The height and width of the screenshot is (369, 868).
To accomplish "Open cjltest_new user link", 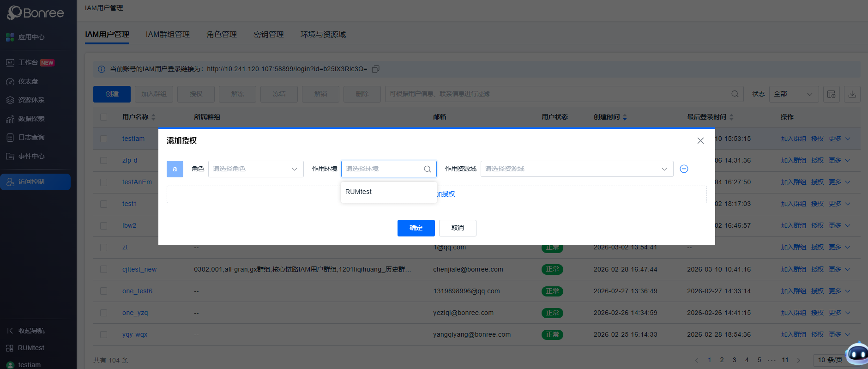I will pyautogui.click(x=139, y=269).
